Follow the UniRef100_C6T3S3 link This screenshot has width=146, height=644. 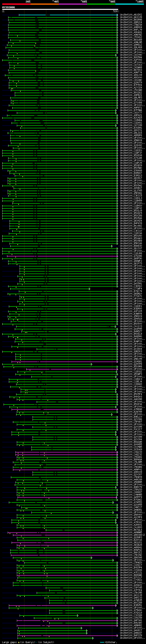tap(131, 65)
